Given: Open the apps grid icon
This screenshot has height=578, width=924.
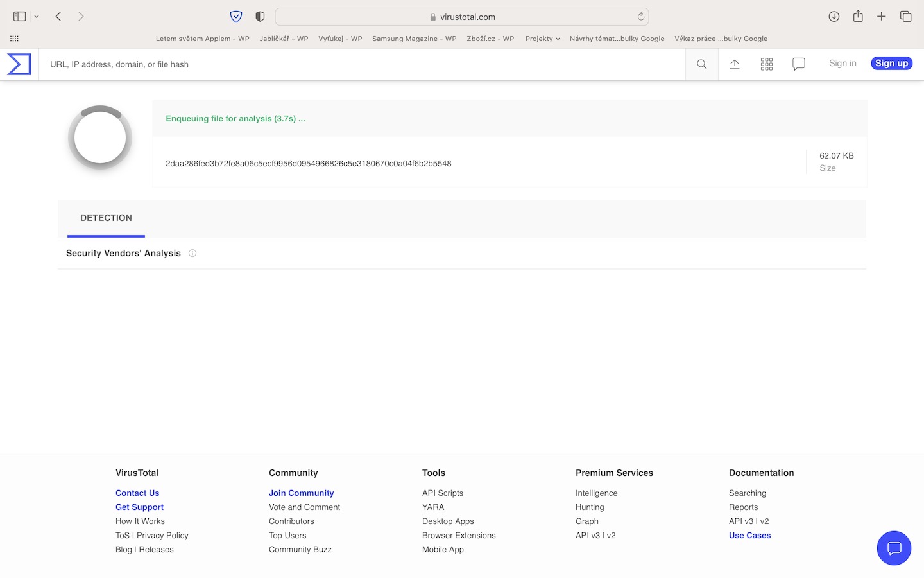Looking at the screenshot, I should (767, 64).
